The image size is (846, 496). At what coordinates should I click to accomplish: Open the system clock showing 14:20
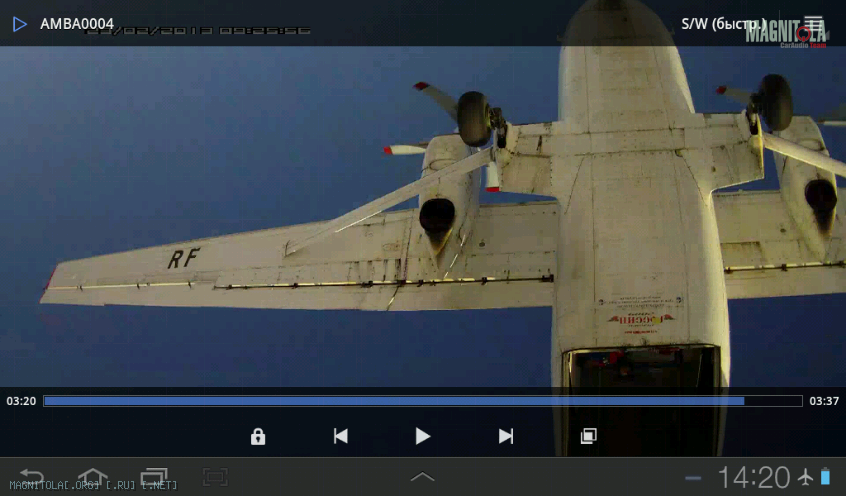click(754, 477)
